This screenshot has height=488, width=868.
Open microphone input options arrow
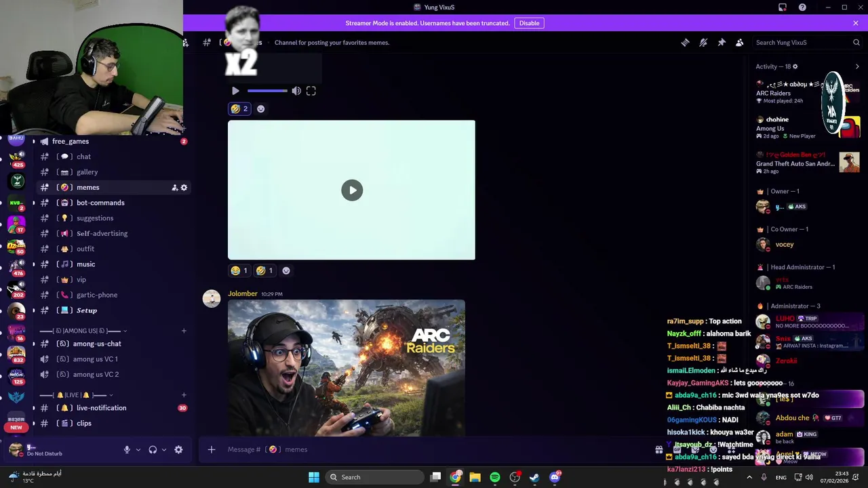[138, 449]
